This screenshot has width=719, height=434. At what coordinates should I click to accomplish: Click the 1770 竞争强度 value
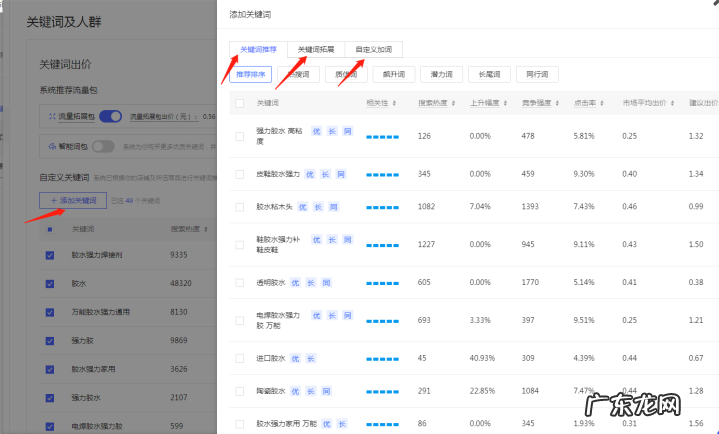(x=530, y=283)
